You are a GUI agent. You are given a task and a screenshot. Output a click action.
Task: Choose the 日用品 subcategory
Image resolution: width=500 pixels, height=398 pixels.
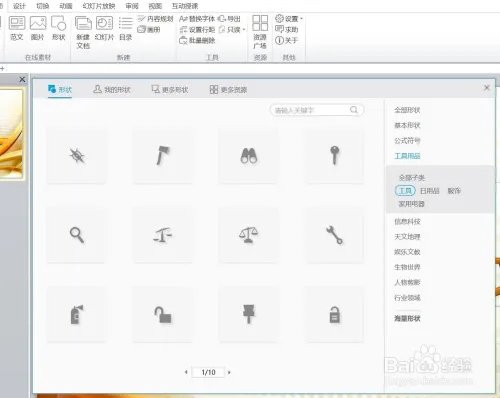point(430,191)
